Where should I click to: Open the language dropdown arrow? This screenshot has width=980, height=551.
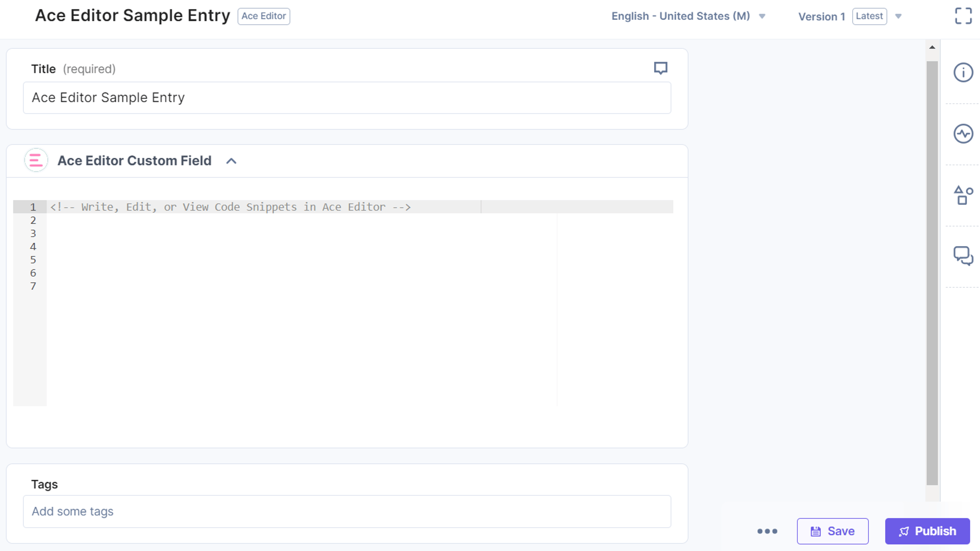click(762, 16)
